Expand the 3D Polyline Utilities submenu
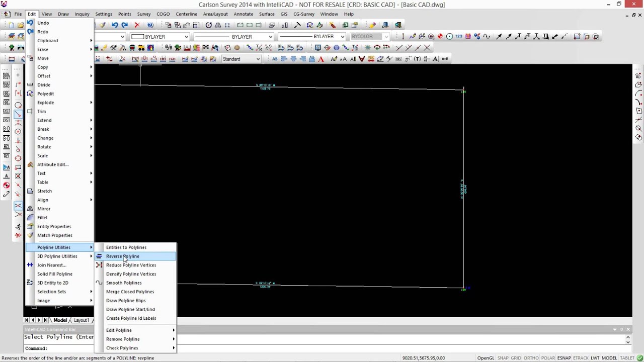 [x=60, y=256]
